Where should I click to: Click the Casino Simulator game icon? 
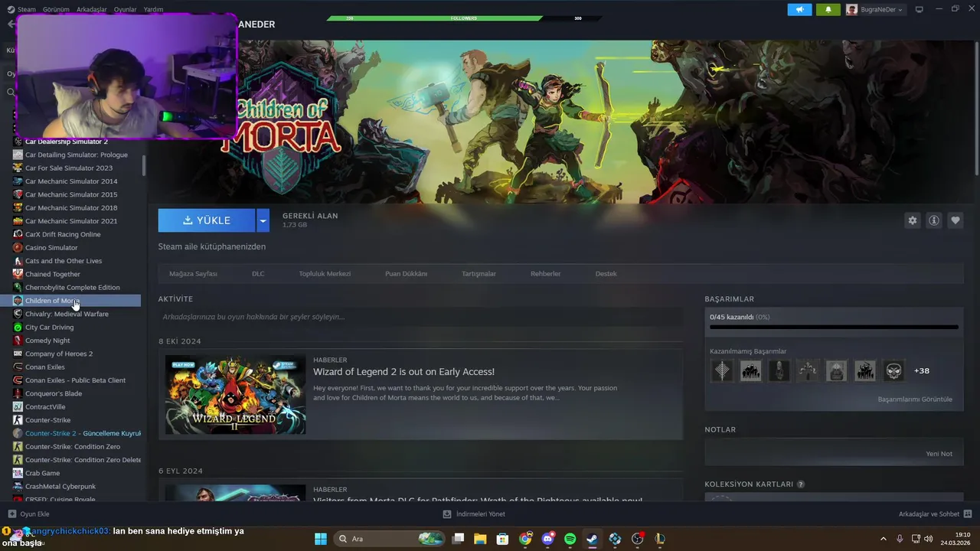18,248
